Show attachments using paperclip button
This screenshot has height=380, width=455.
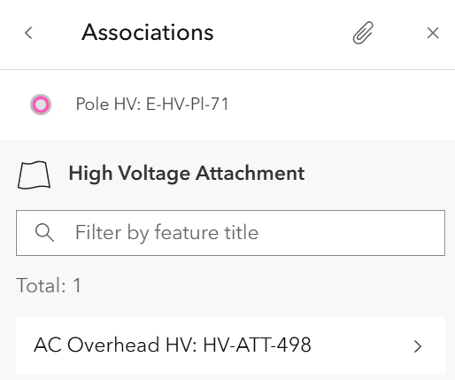(363, 33)
